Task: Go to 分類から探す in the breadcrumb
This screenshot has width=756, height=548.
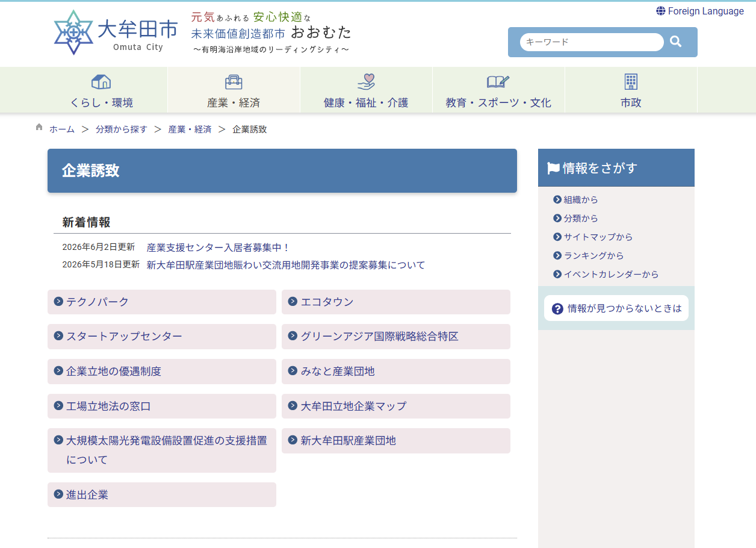Action: [x=122, y=129]
